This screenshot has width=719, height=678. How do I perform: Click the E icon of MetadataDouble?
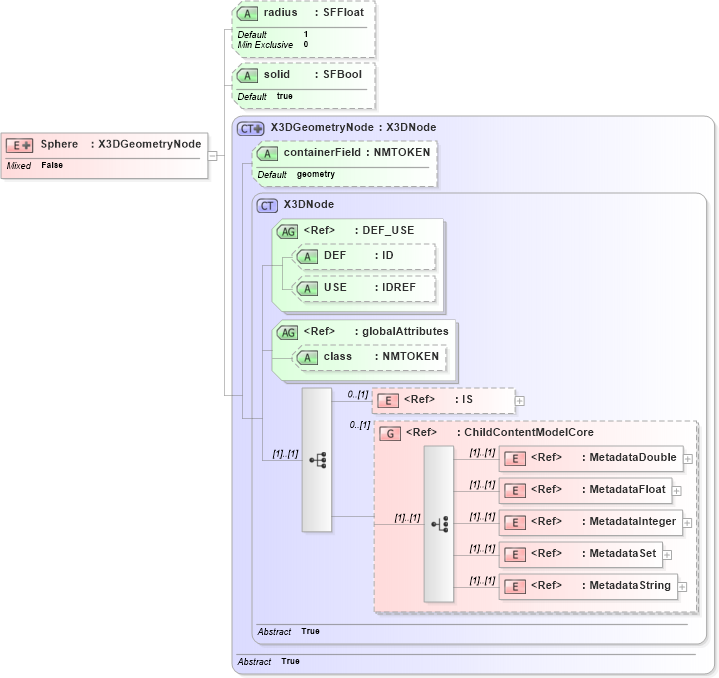click(515, 459)
